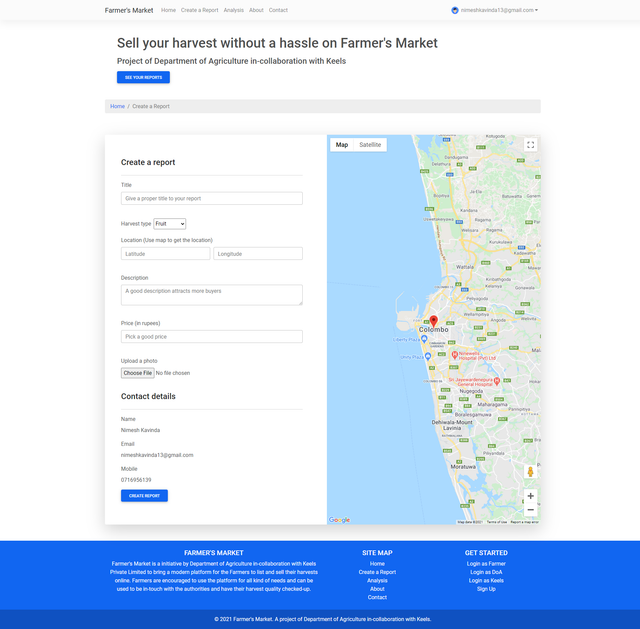Screen dimensions: 640x629
Task: Click the Nimesh Kavinda name text
Action: pos(140,430)
